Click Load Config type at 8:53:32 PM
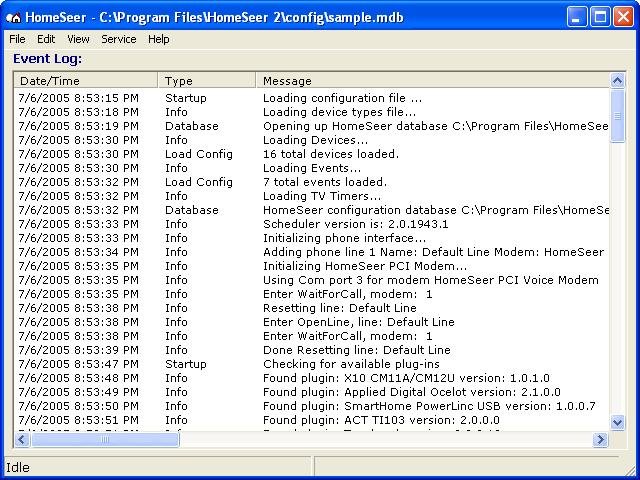Image resolution: width=640 pixels, height=480 pixels. click(x=199, y=182)
